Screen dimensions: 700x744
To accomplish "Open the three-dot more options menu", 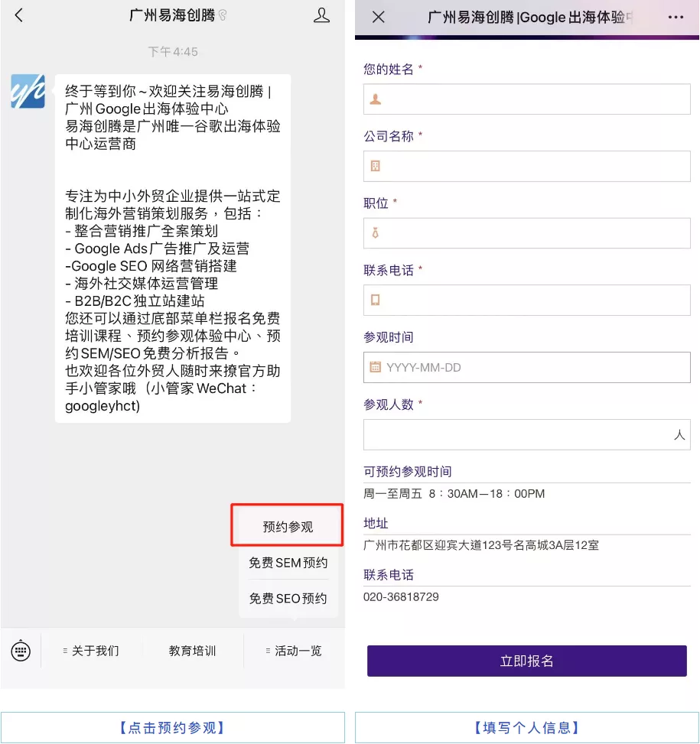I will click(x=676, y=17).
